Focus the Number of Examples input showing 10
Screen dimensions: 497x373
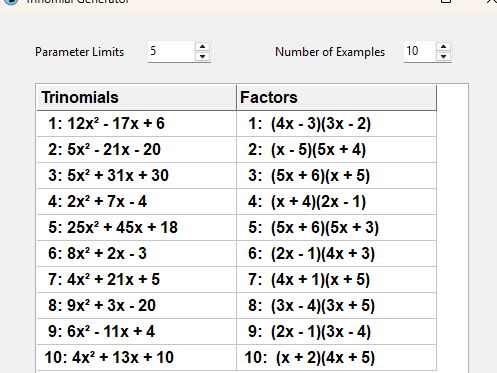click(420, 52)
